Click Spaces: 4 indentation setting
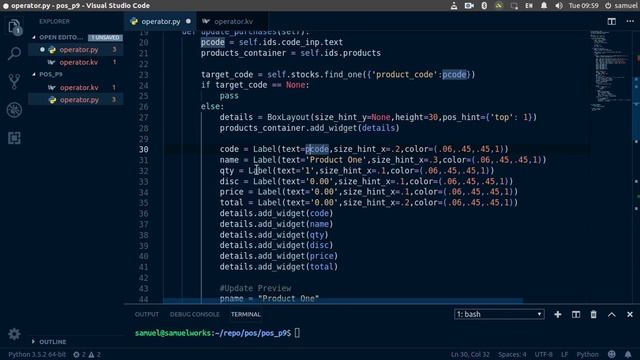 pyautogui.click(x=512, y=354)
